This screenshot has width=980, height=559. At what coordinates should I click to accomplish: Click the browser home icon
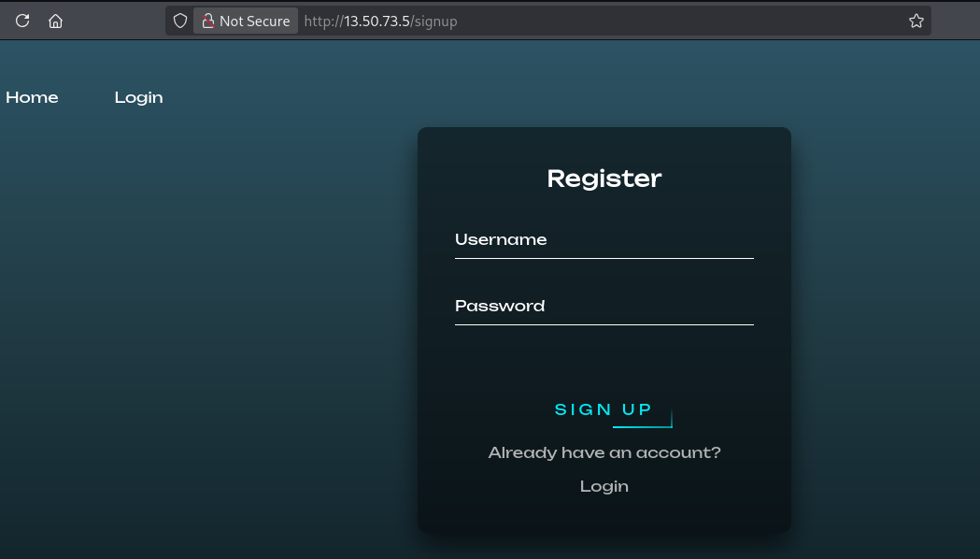[x=56, y=21]
